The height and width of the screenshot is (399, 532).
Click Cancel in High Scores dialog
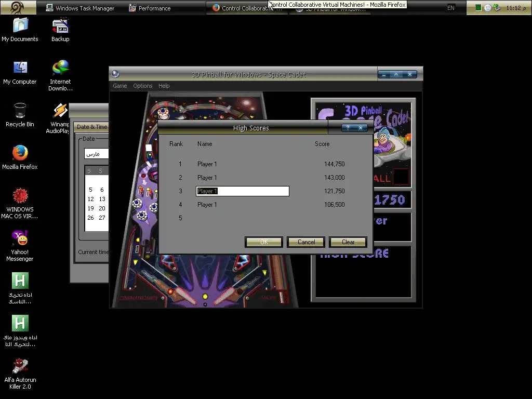(x=306, y=242)
